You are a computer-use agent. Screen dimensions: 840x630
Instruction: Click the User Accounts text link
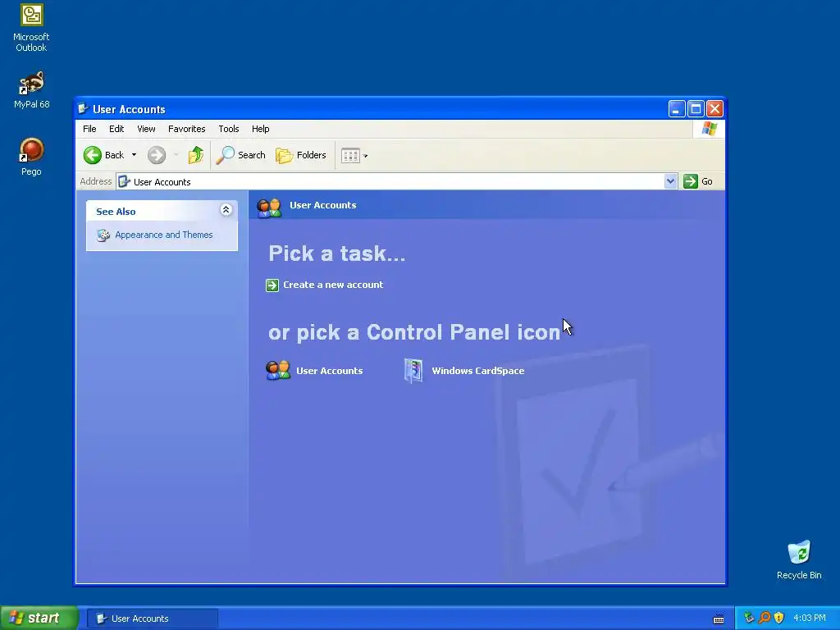click(x=330, y=371)
